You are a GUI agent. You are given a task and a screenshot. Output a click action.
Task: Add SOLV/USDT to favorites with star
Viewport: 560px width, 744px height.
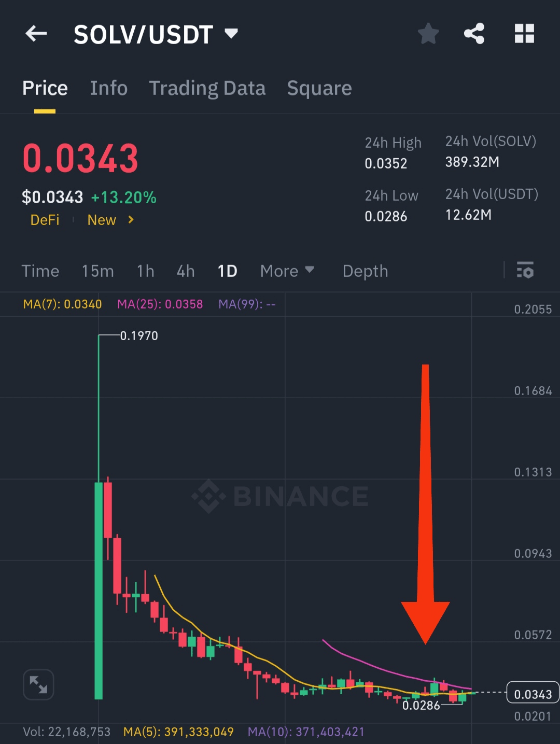click(428, 34)
